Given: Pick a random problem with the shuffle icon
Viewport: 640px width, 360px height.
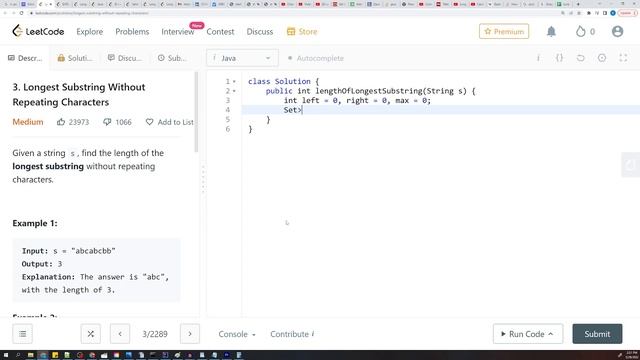Looking at the screenshot, I should [x=91, y=334].
